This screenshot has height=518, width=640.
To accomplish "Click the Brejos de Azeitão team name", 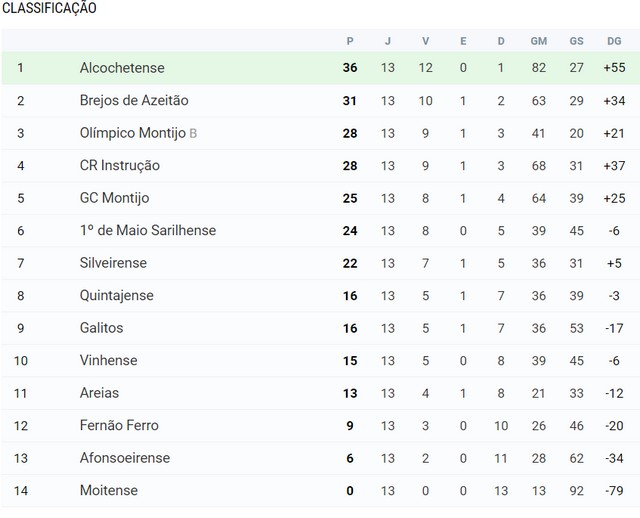I will 134,100.
